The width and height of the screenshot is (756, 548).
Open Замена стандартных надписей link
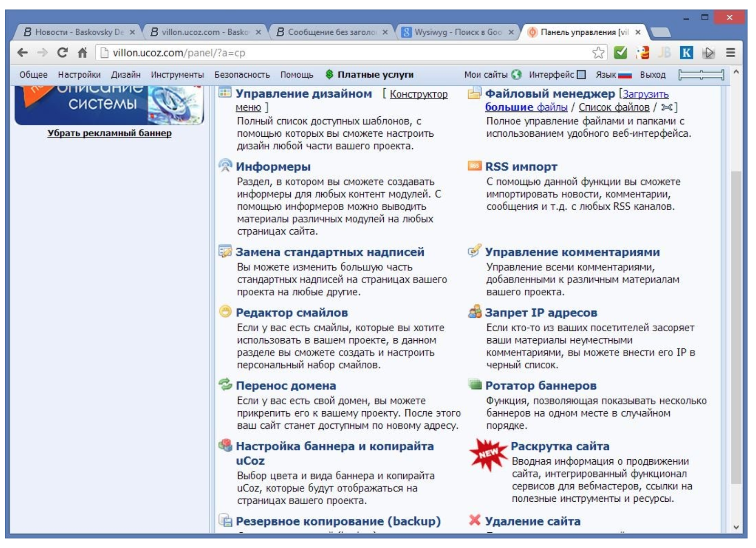(330, 252)
